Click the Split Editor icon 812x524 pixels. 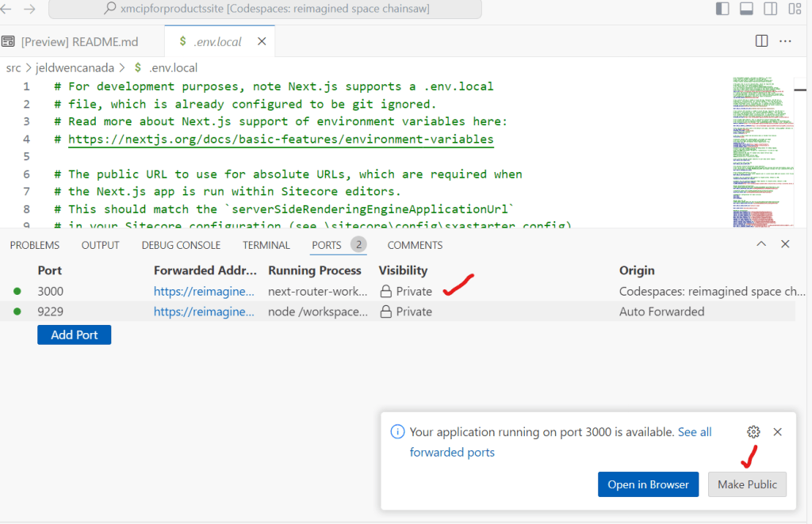point(761,40)
